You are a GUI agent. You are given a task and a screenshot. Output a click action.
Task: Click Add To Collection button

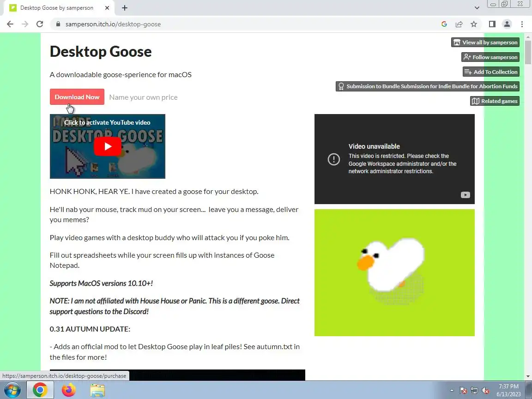pos(491,72)
